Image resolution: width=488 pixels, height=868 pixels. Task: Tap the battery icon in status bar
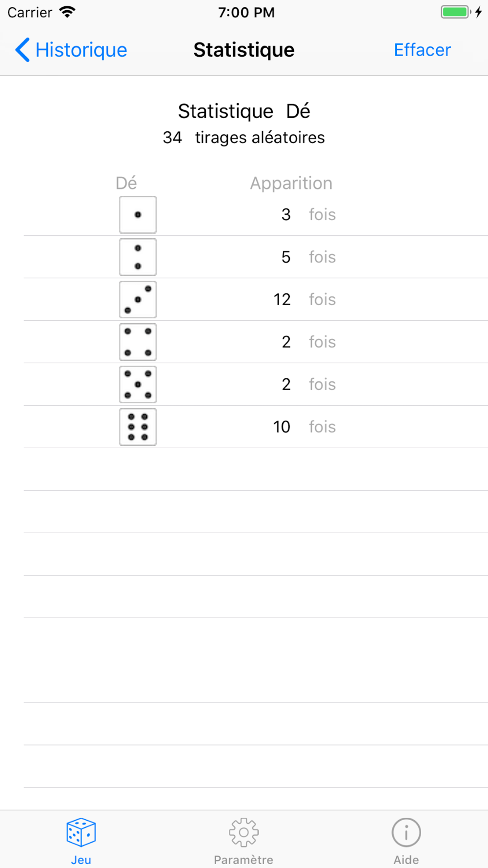[455, 12]
